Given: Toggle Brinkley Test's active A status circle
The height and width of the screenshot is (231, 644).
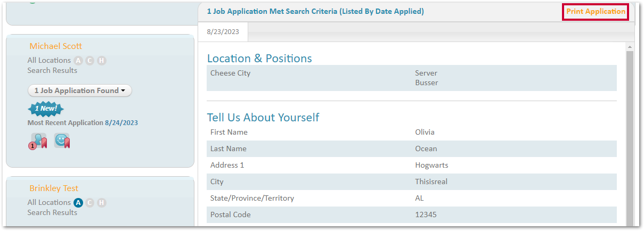Looking at the screenshot, I should [78, 203].
